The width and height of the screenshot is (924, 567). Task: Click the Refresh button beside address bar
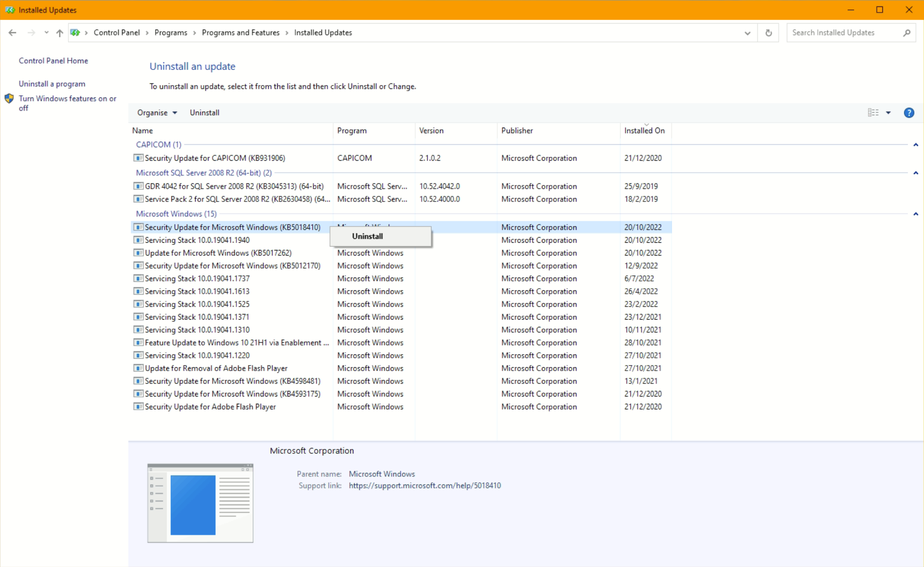click(x=768, y=33)
